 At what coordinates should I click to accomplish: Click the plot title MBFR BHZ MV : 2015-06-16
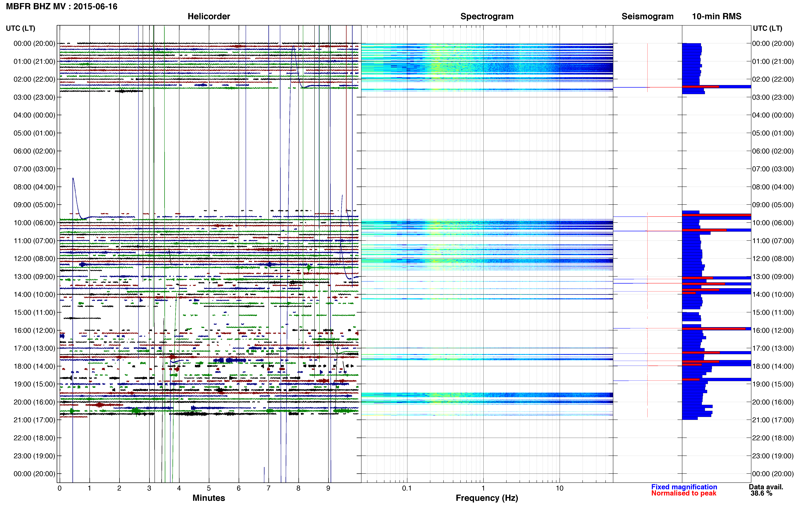pos(62,6)
